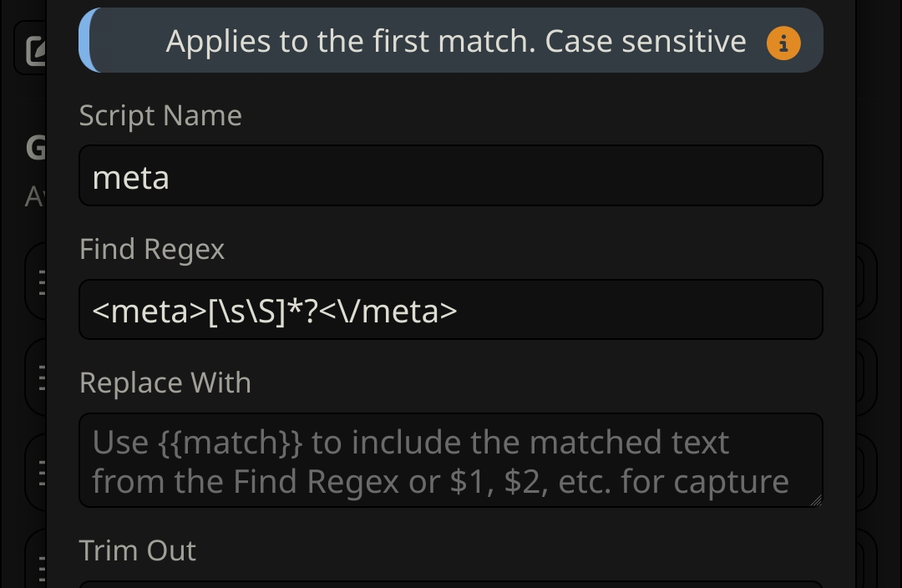Open the edit pencil icon behind the dialog
This screenshot has width=902, height=588.
[36, 51]
